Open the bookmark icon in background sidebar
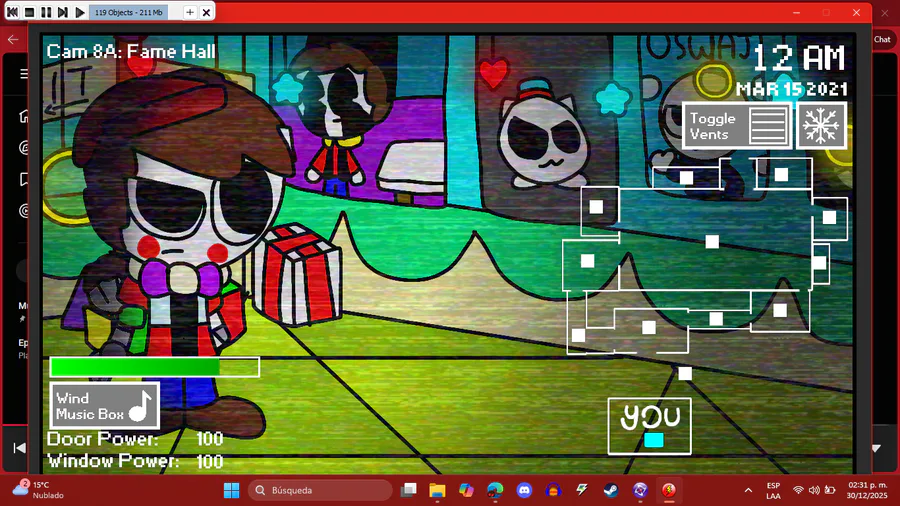 click(x=24, y=180)
